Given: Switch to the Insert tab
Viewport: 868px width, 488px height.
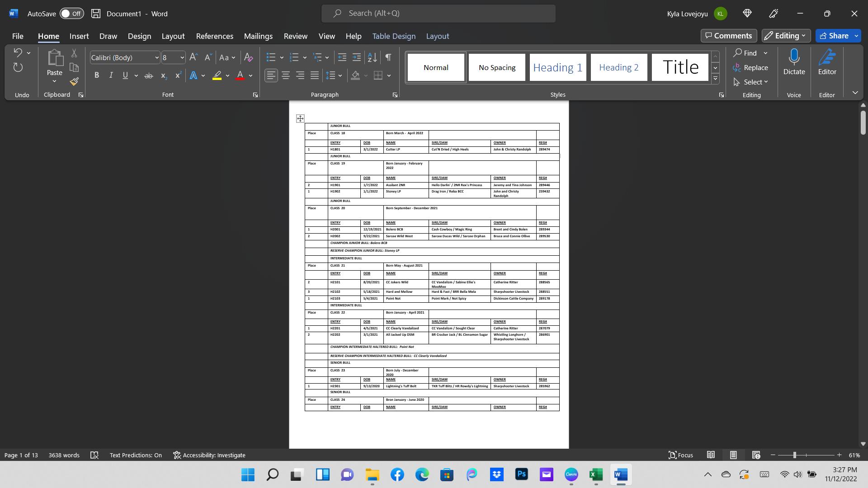Looking at the screenshot, I should tap(79, 36).
